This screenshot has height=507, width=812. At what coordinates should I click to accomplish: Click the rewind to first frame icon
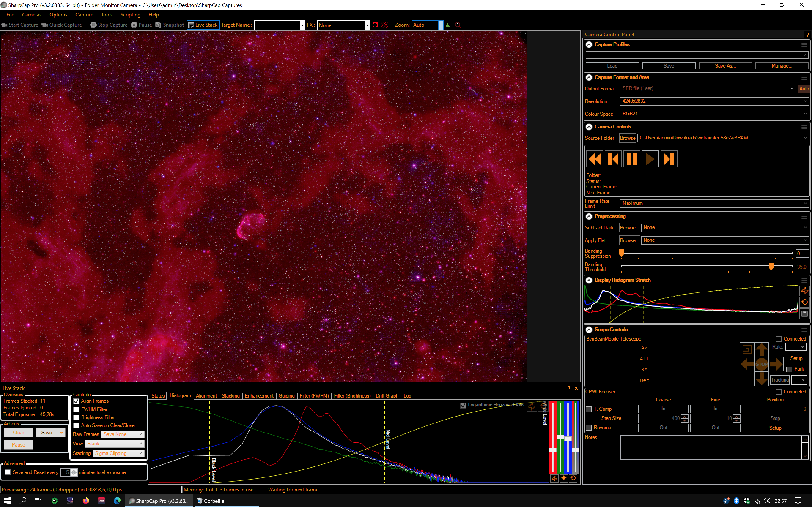[x=595, y=159]
